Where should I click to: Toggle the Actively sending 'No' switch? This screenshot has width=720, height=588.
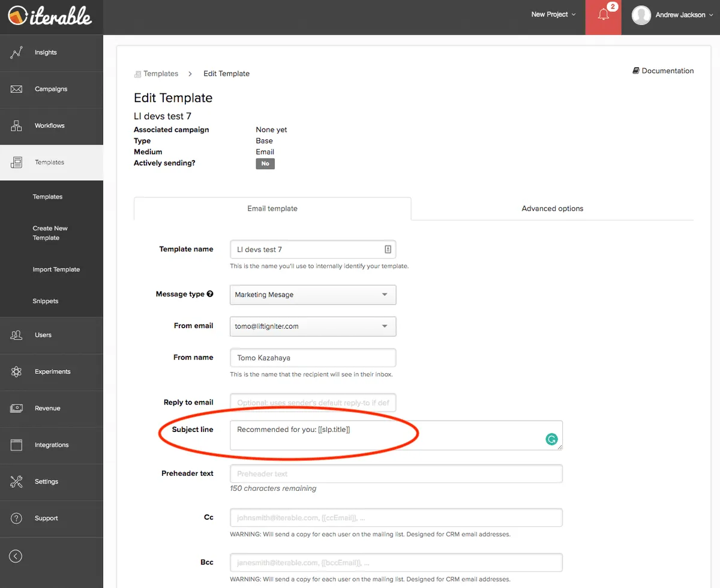tap(265, 164)
